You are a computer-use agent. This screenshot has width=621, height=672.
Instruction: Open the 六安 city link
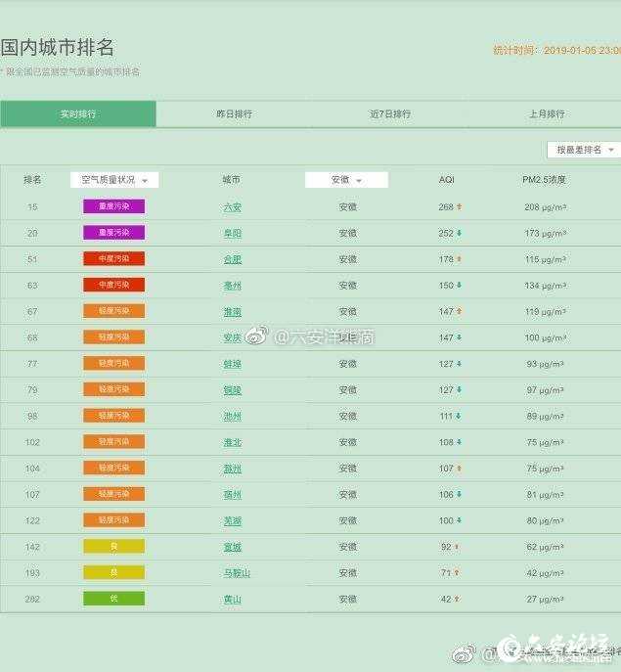pos(232,207)
